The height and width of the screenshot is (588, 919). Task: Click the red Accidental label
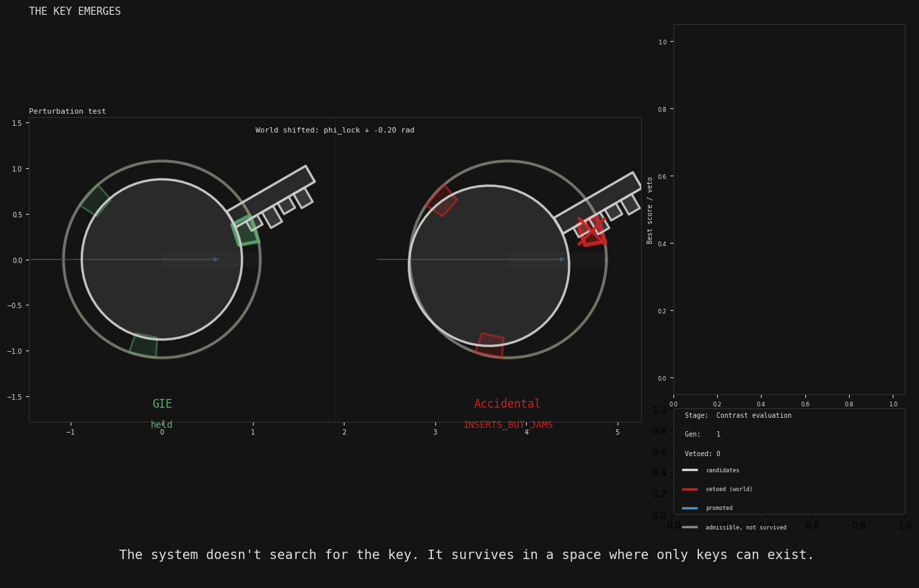tap(507, 404)
